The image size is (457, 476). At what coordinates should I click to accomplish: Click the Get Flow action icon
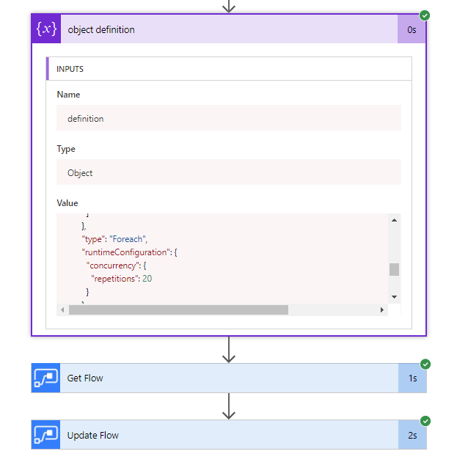46,378
